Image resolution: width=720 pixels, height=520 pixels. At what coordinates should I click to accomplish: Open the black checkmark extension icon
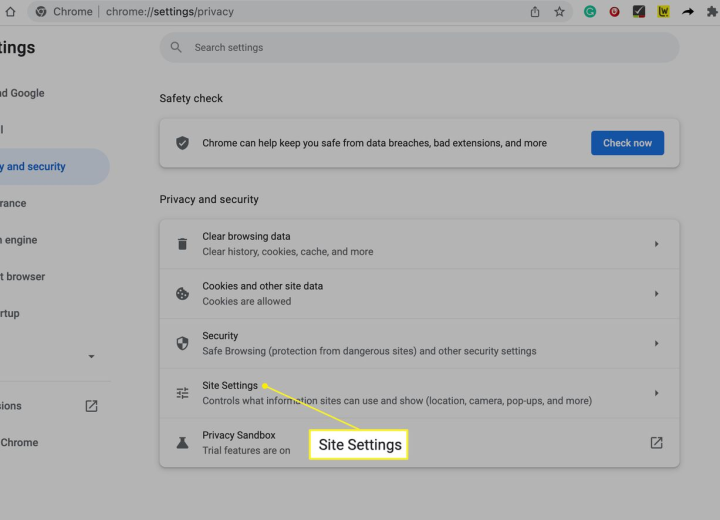pos(639,11)
